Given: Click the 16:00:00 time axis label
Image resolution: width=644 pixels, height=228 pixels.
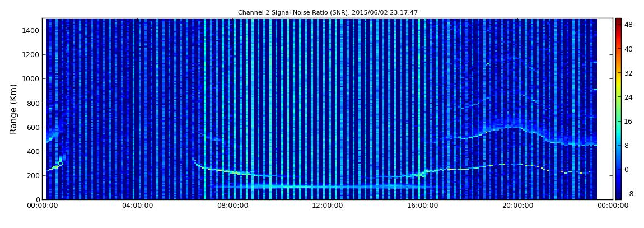Looking at the screenshot, I should click(x=423, y=206).
